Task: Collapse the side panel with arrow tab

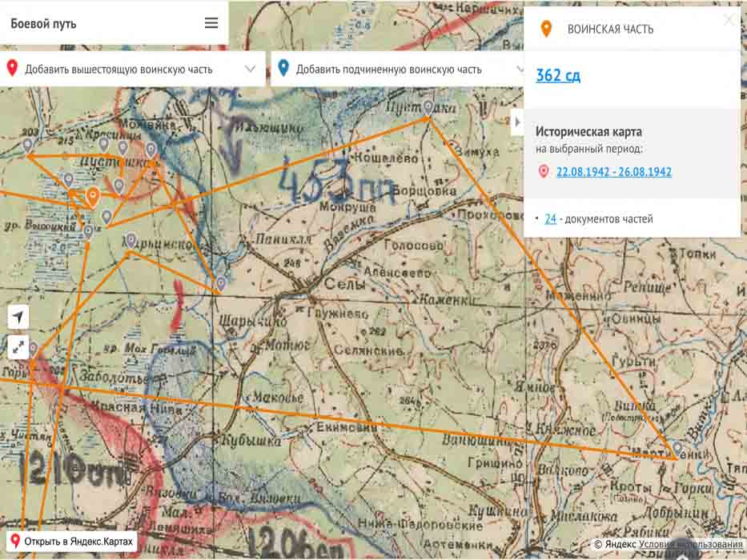Action: click(516, 123)
